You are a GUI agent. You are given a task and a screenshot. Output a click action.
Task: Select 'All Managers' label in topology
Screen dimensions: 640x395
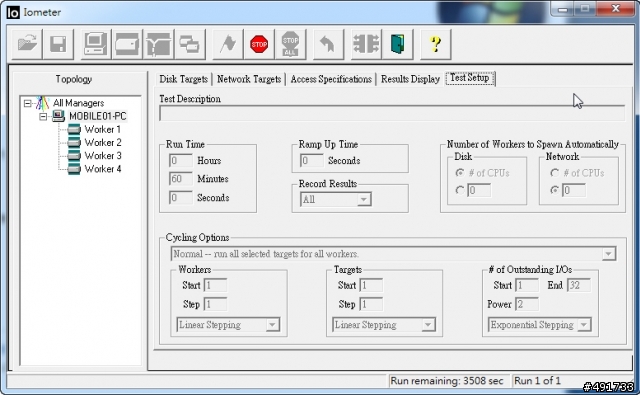(x=78, y=103)
